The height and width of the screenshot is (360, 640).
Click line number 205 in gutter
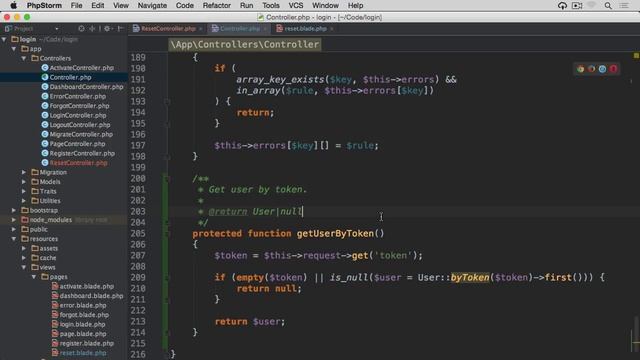tap(138, 233)
